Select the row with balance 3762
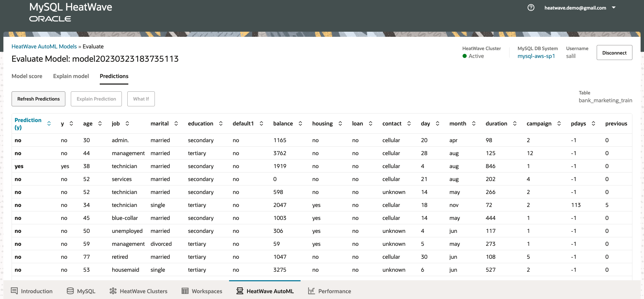This screenshot has height=299, width=644. pos(322,153)
